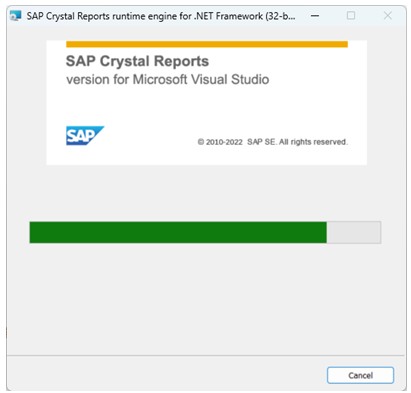This screenshot has width=411, height=393.
Task: Click the green installation progress bar
Action: [x=205, y=232]
